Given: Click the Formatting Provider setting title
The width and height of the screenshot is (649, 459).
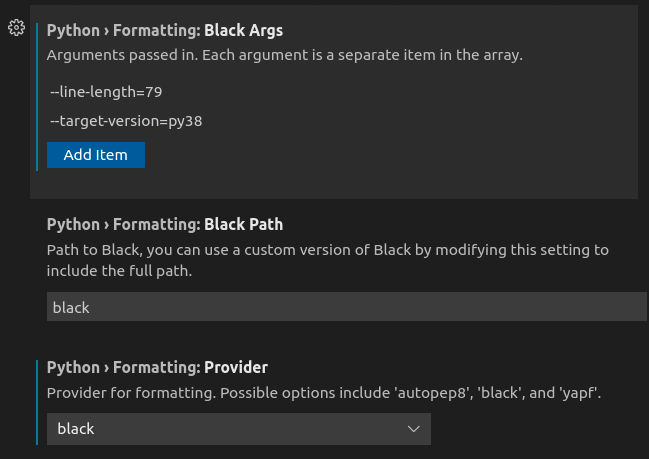Looking at the screenshot, I should 157,368.
